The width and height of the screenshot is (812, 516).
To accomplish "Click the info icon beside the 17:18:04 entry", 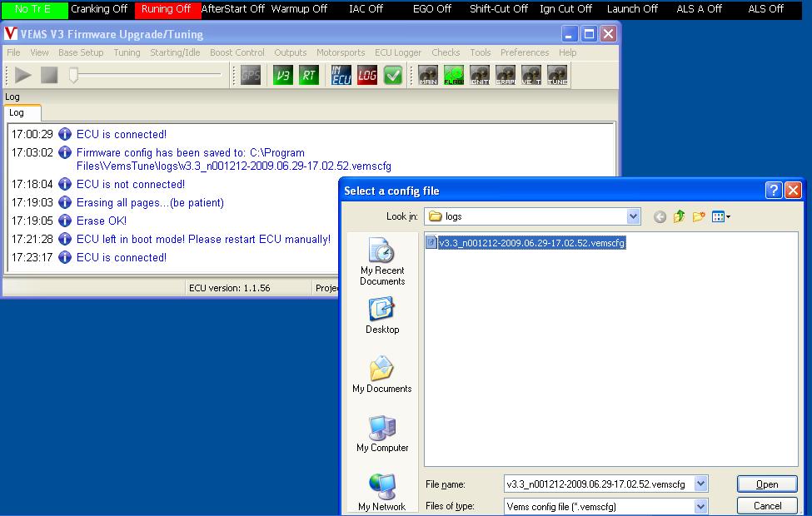I will 65,184.
